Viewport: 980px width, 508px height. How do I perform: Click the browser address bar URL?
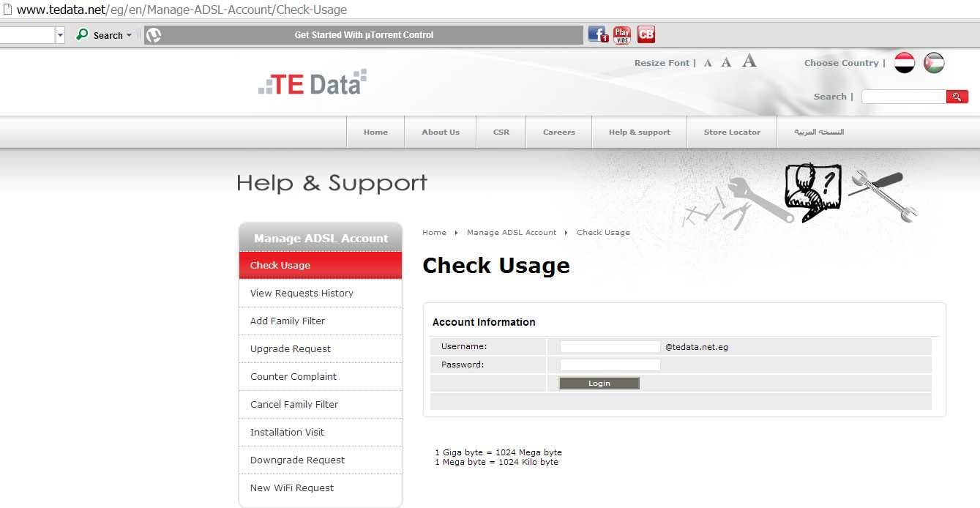coord(182,10)
